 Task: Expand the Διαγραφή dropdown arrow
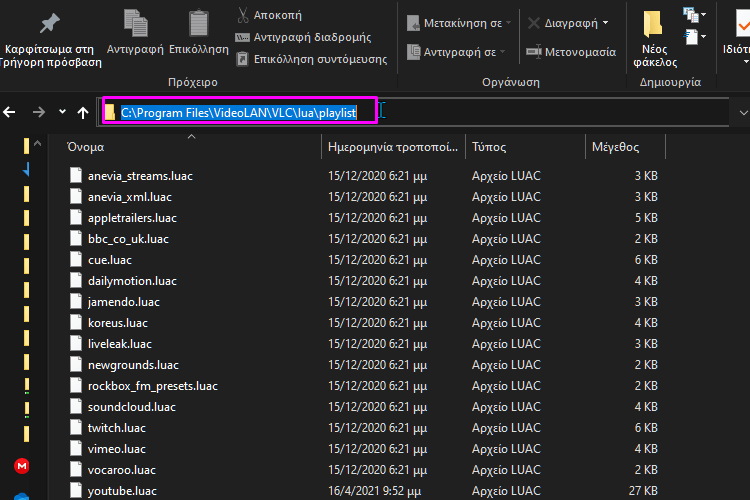pos(606,22)
